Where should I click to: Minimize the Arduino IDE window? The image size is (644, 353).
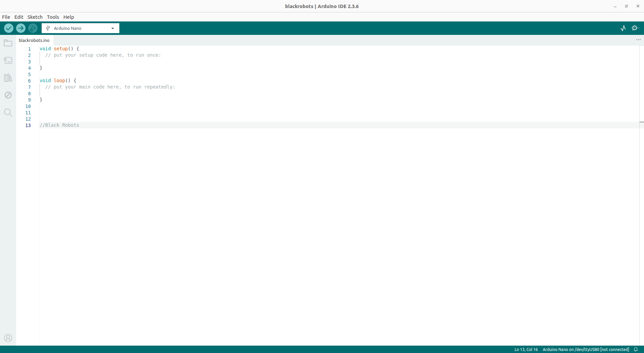tap(615, 6)
